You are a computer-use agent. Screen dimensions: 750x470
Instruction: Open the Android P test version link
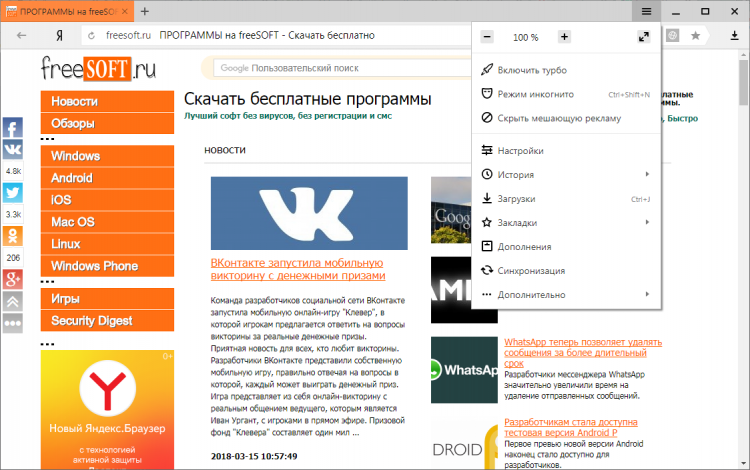tap(571, 427)
